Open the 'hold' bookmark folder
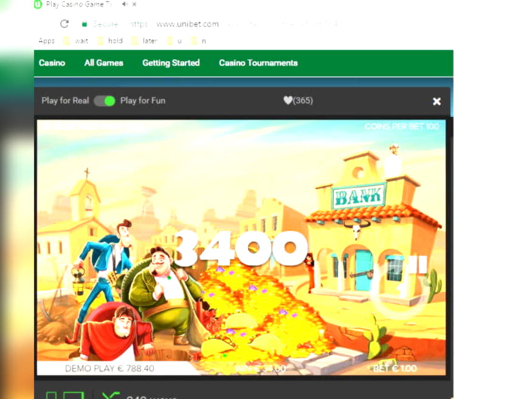 pos(109,41)
